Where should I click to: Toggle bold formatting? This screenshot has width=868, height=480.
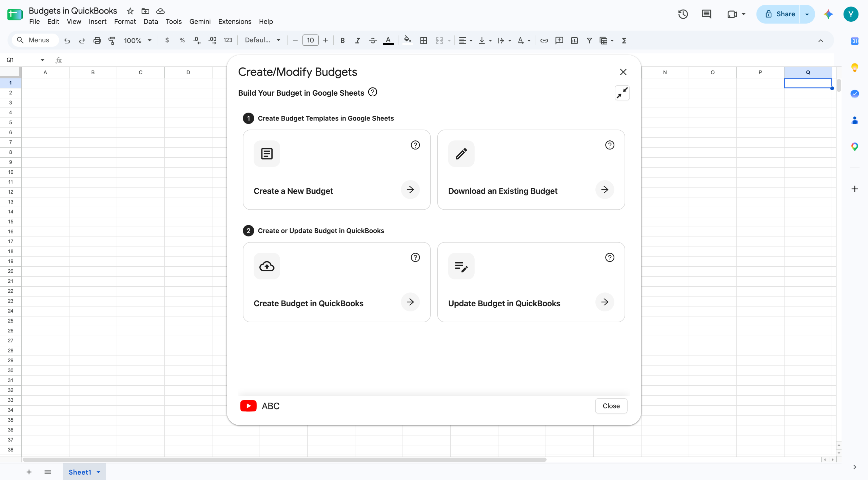342,40
